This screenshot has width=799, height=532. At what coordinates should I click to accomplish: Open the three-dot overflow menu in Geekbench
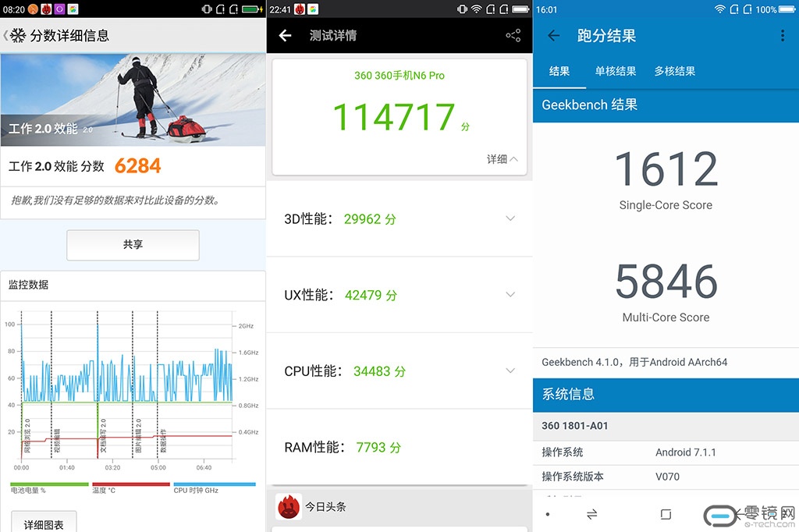pos(783,36)
